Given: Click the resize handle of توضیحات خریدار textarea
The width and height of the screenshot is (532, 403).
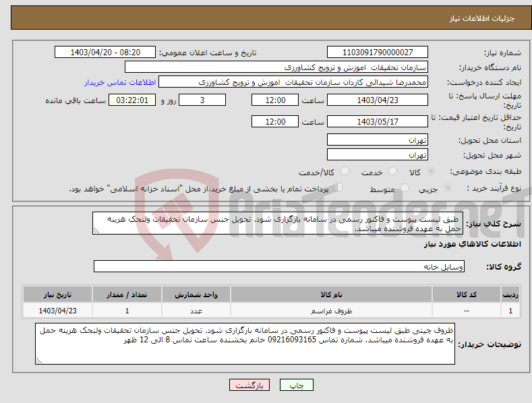Looking at the screenshot, I should [39, 361].
